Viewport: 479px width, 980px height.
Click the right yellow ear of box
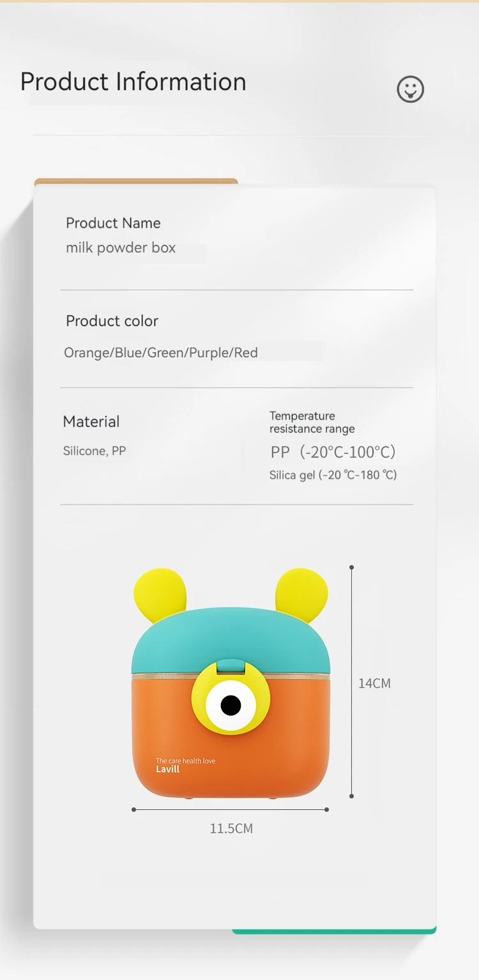click(x=301, y=593)
